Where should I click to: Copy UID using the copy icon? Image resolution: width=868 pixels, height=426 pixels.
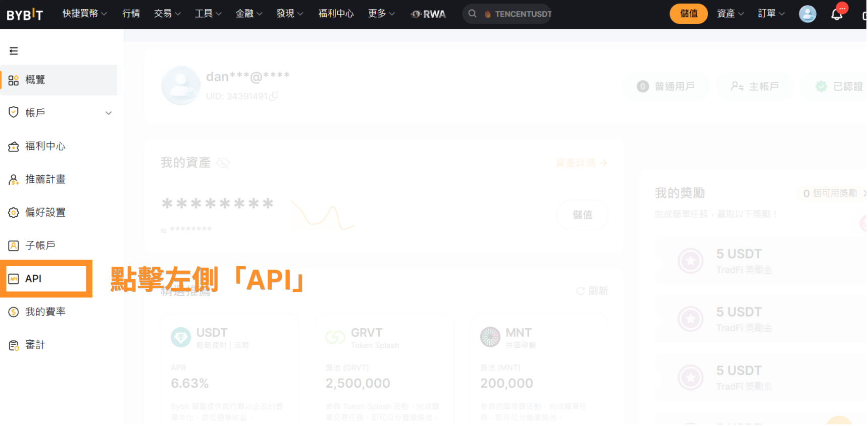click(x=274, y=96)
